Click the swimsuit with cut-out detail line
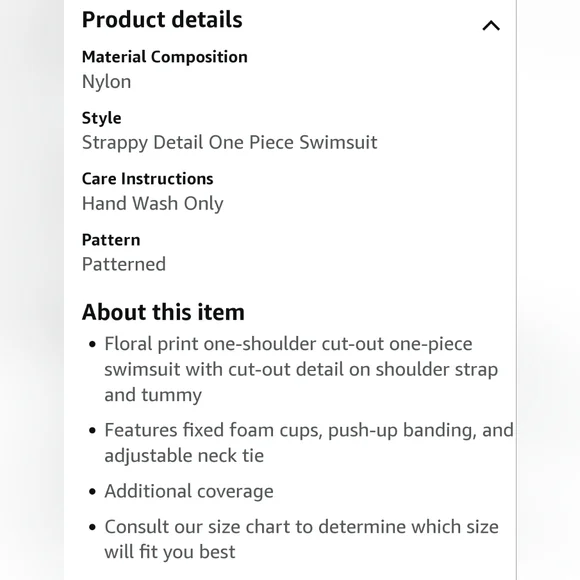The image size is (580, 580). (301, 370)
